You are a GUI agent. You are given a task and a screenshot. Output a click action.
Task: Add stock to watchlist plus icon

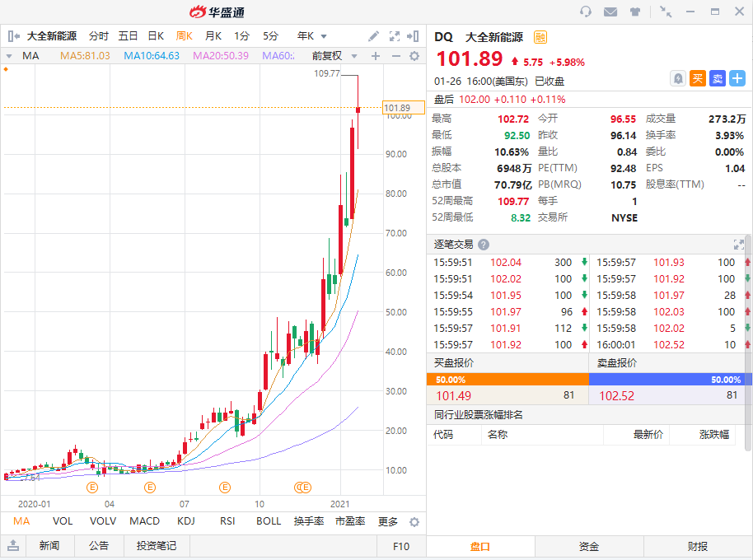click(x=737, y=78)
